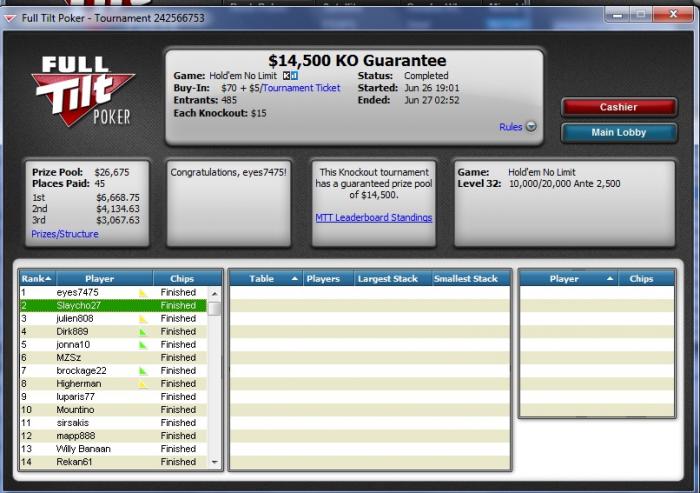Click the standings list scroll-up arrow
This screenshot has width=700, height=493.
pyautogui.click(x=215, y=293)
